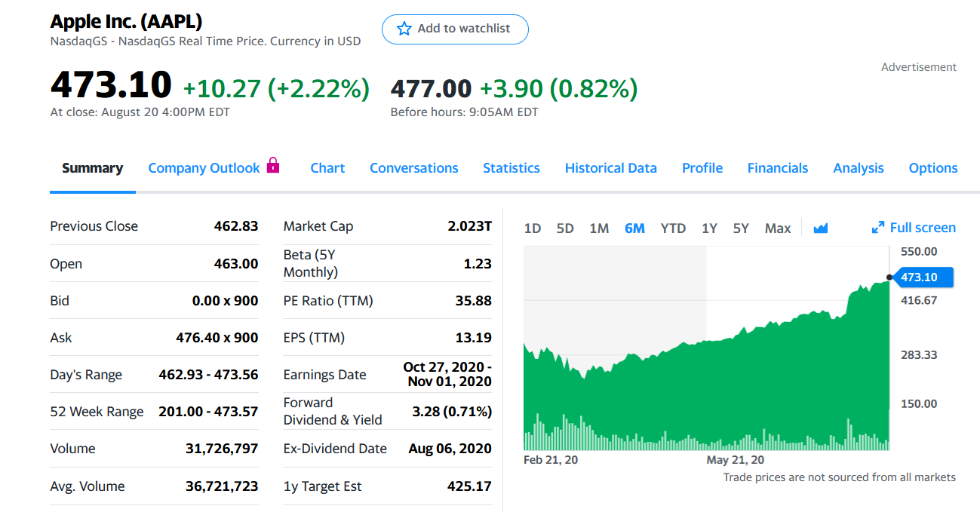
Task: Click the Beta value 1.23
Action: pyautogui.click(x=478, y=264)
